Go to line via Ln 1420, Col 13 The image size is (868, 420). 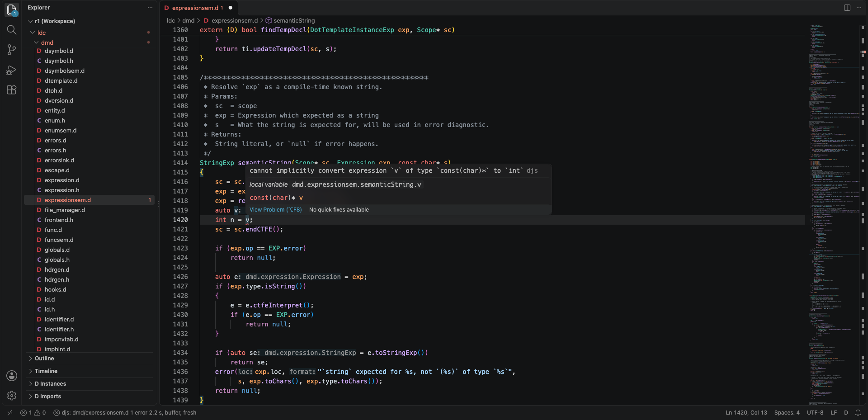746,412
